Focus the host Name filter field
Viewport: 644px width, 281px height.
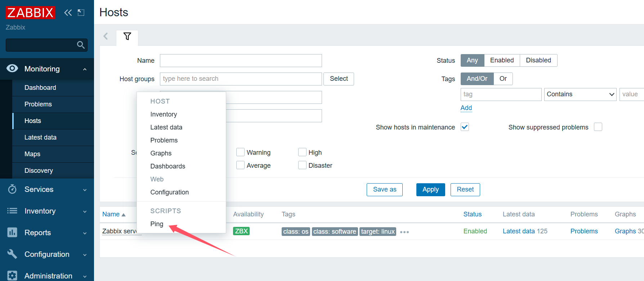click(241, 61)
